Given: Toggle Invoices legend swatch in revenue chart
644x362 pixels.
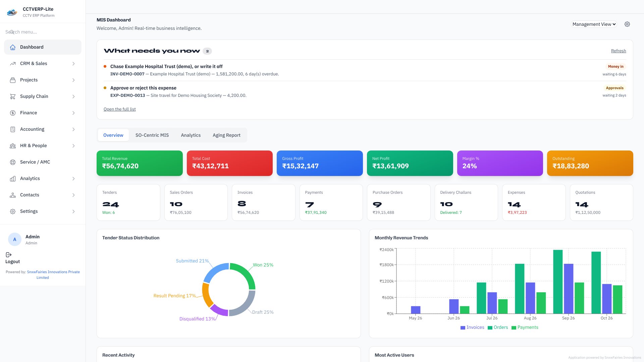Looking at the screenshot, I should (x=463, y=328).
